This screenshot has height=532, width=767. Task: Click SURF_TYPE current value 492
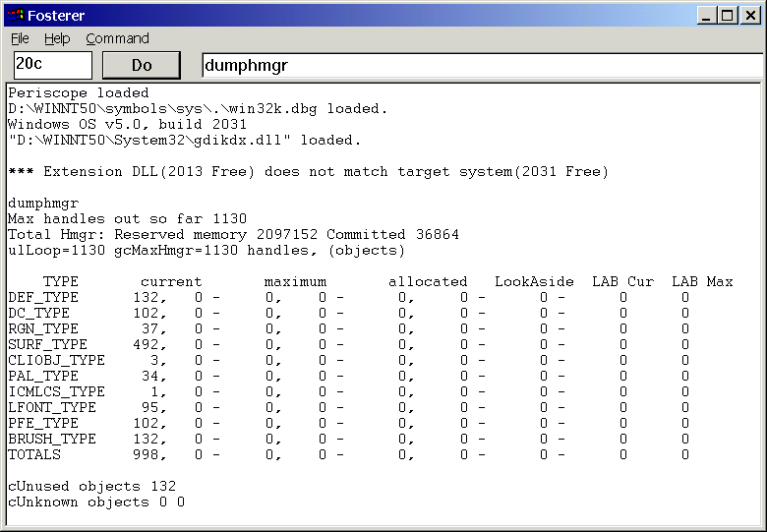click(146, 345)
